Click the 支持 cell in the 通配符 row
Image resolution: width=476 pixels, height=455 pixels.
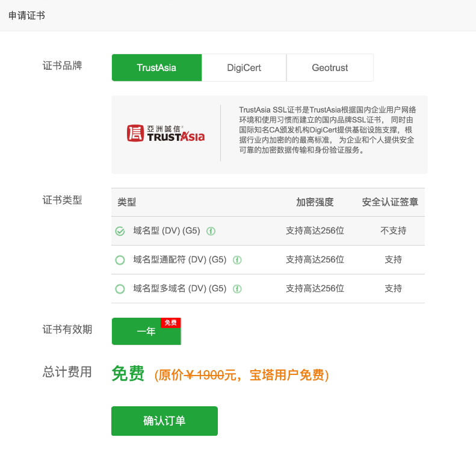click(x=393, y=259)
